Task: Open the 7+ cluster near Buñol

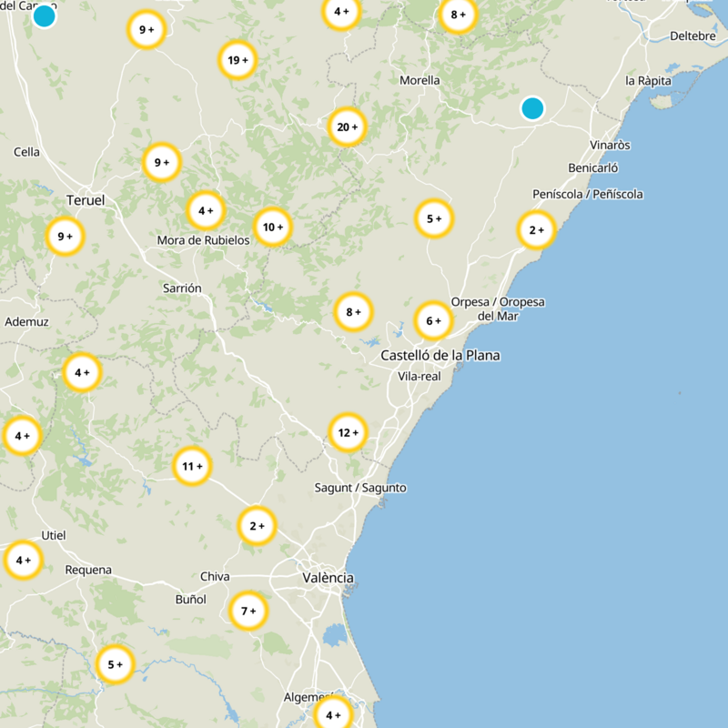Action: [x=248, y=611]
